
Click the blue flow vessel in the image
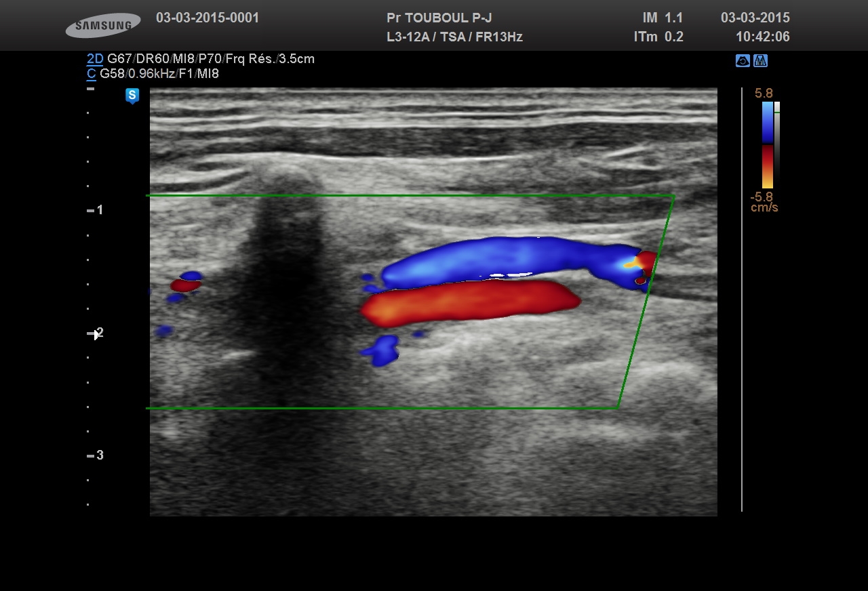pos(502,260)
